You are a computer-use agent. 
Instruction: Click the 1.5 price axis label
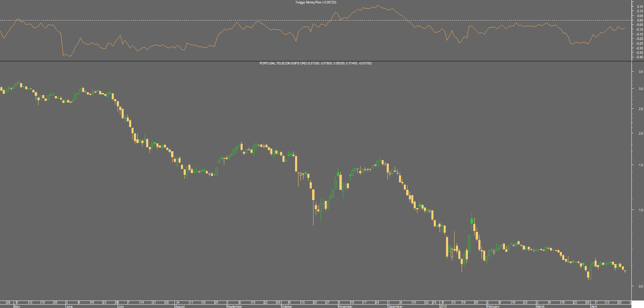(641, 165)
